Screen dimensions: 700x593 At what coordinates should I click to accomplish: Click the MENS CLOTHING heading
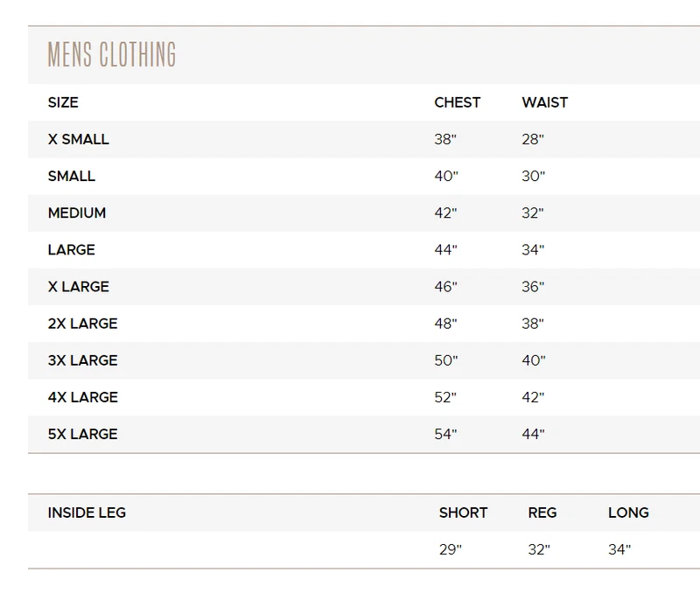[x=112, y=54]
